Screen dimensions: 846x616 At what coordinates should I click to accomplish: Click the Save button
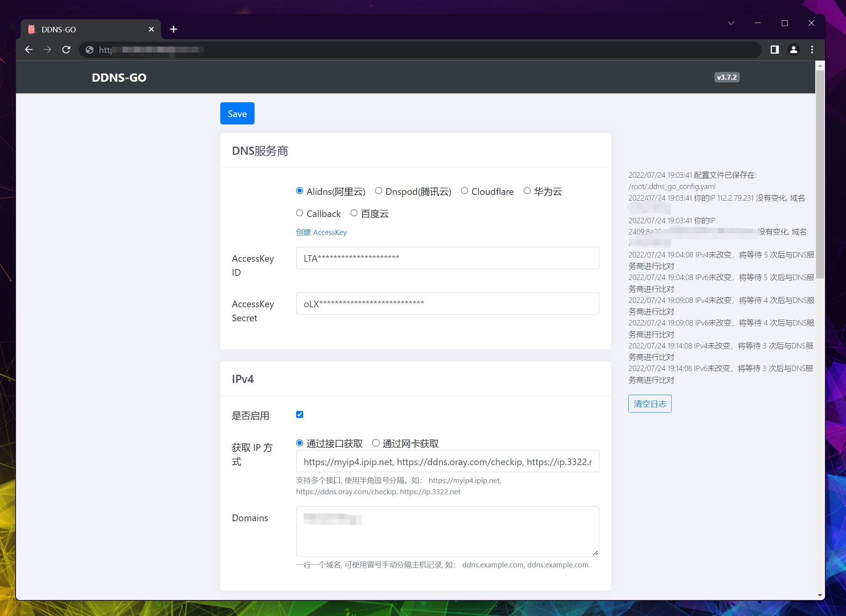coord(237,113)
